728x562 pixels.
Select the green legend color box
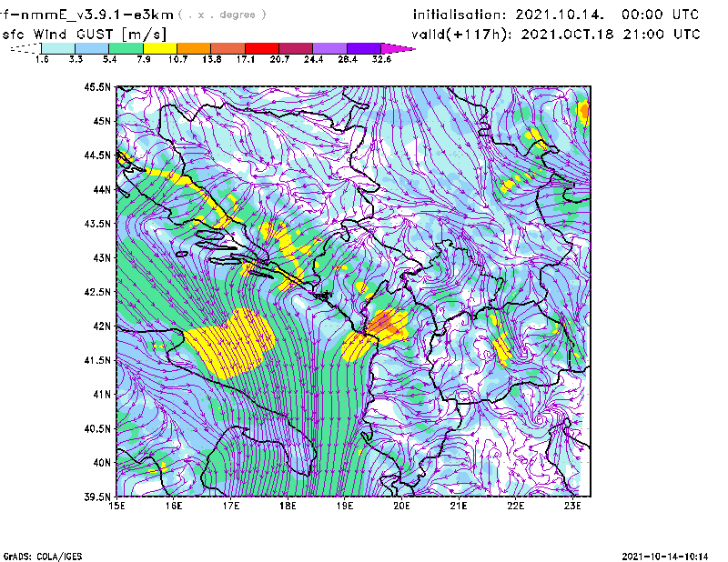126,48
